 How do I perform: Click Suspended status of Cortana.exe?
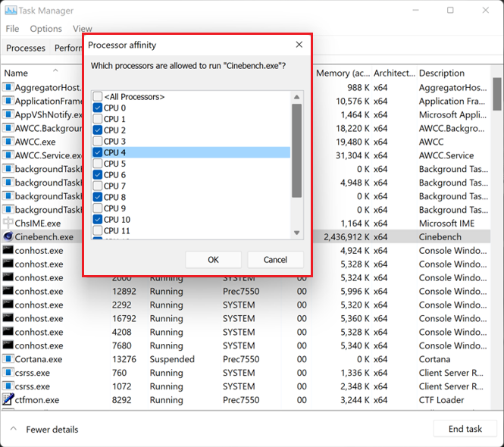click(x=172, y=359)
